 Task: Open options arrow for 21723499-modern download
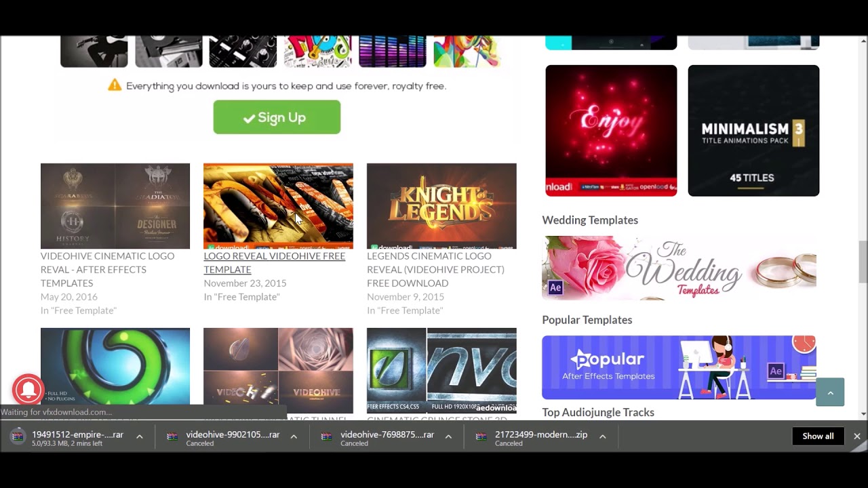[602, 437]
